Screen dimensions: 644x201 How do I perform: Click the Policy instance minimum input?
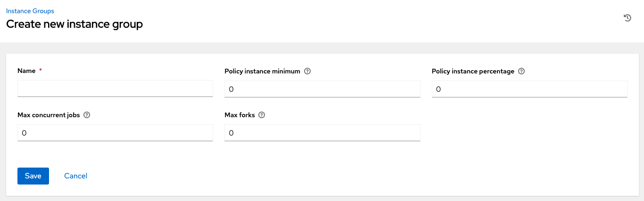322,89
